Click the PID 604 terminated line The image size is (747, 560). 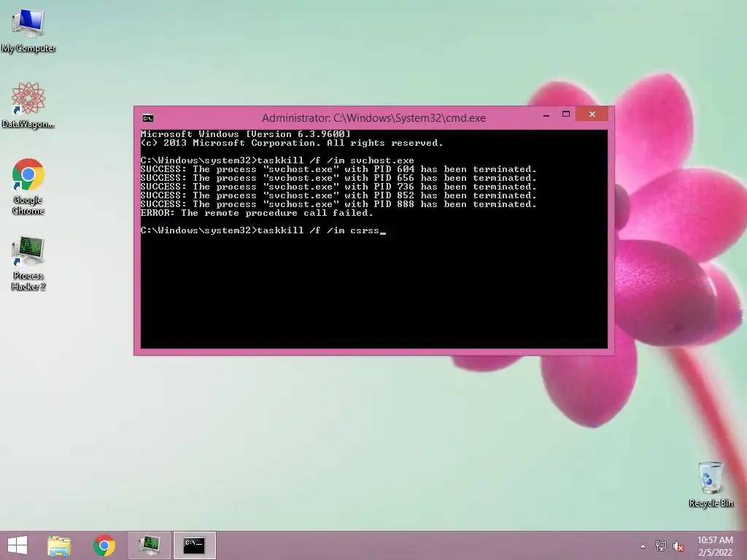tap(338, 169)
